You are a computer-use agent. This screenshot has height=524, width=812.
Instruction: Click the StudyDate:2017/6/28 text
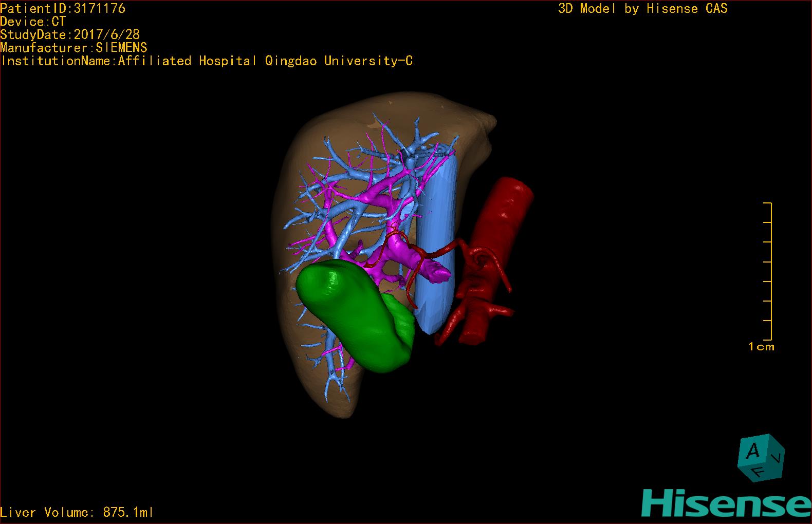[x=70, y=34]
